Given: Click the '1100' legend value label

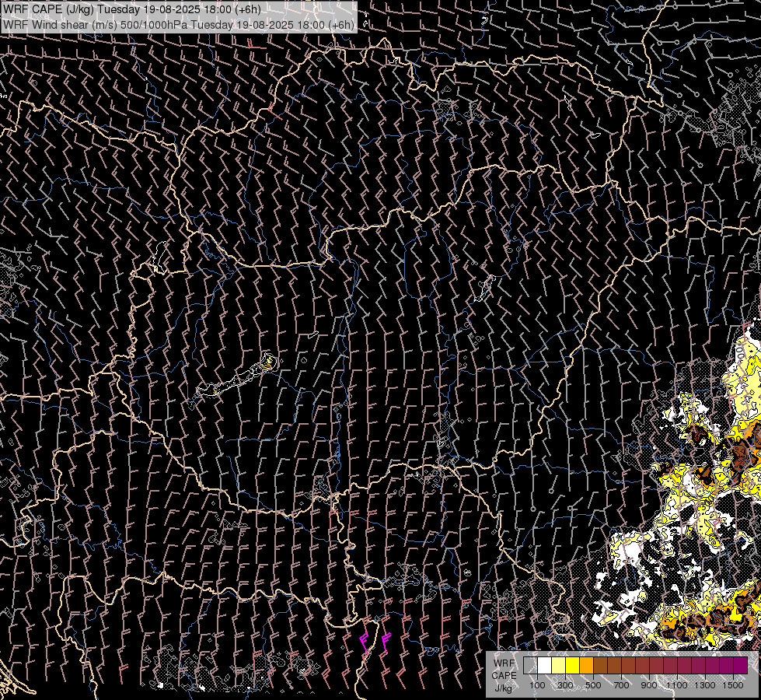Looking at the screenshot, I should (x=676, y=685).
